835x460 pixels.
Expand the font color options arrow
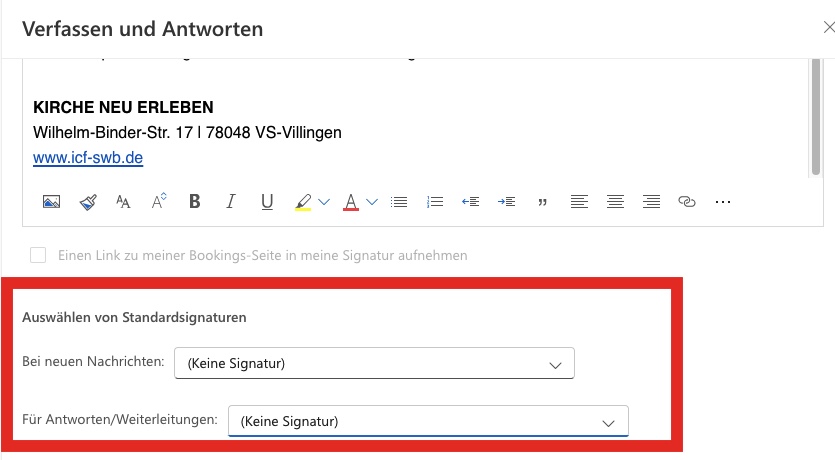(x=372, y=202)
